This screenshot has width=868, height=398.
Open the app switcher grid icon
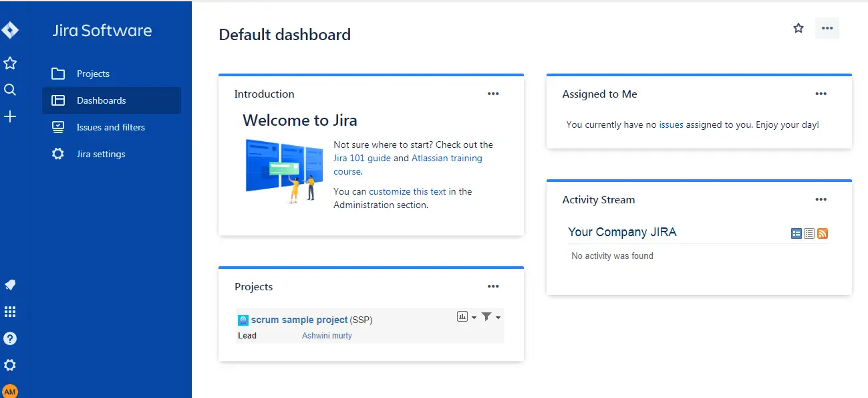pos(10,311)
